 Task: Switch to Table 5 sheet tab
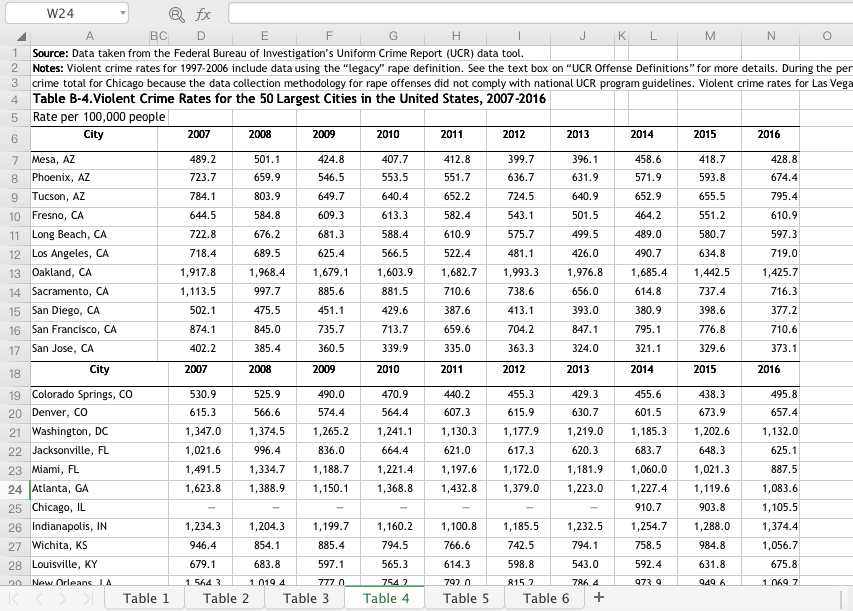coord(466,598)
